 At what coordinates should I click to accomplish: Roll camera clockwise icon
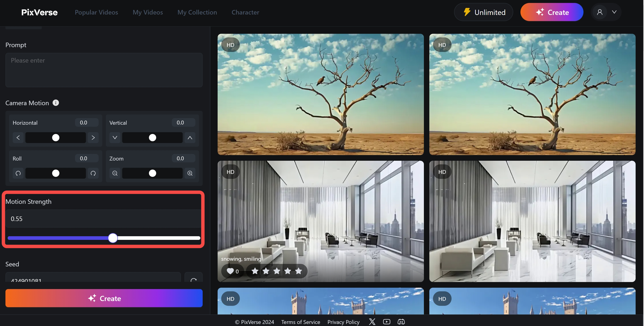click(93, 173)
